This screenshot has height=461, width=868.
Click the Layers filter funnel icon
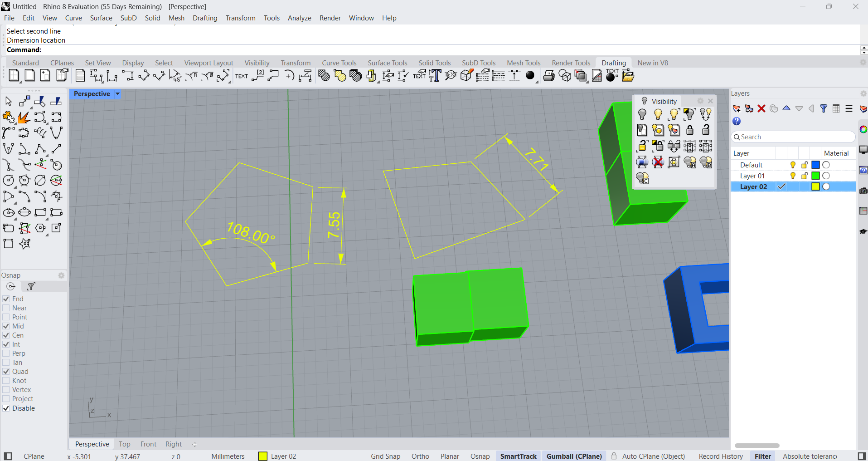[824, 108]
